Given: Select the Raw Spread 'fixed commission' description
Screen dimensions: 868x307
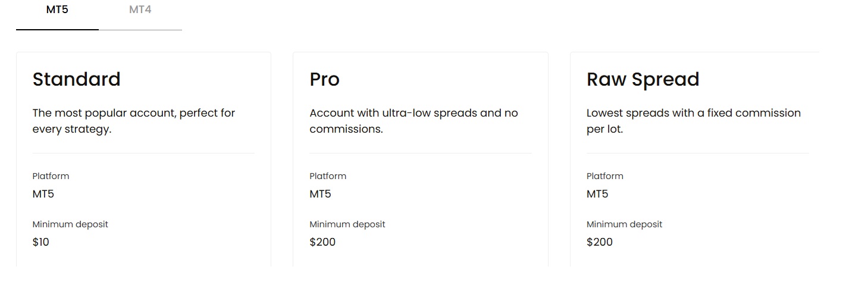Looking at the screenshot, I should click(693, 121).
